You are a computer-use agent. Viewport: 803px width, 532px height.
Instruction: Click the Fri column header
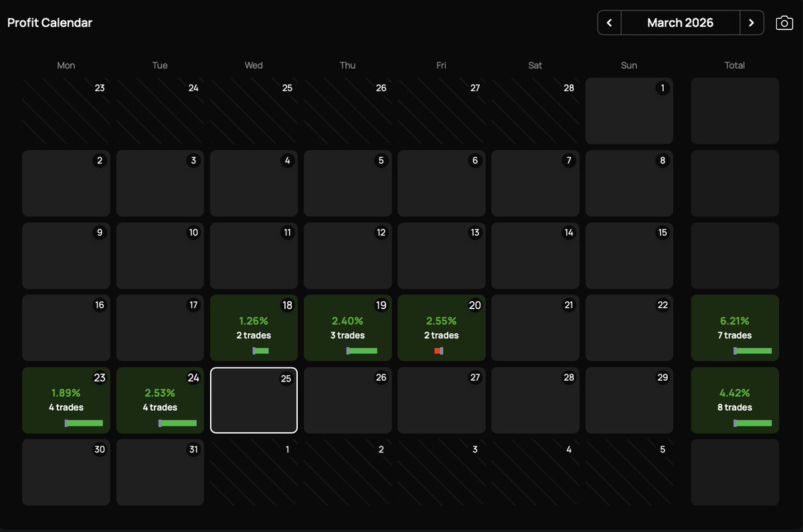(441, 65)
